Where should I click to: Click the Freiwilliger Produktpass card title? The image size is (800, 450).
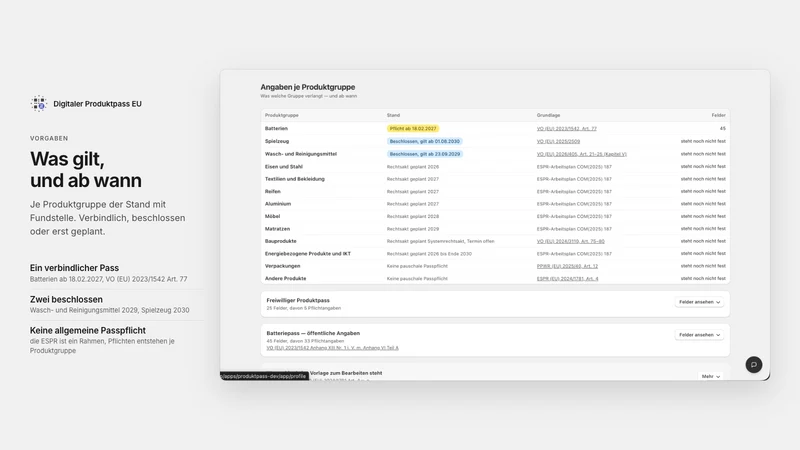click(298, 301)
